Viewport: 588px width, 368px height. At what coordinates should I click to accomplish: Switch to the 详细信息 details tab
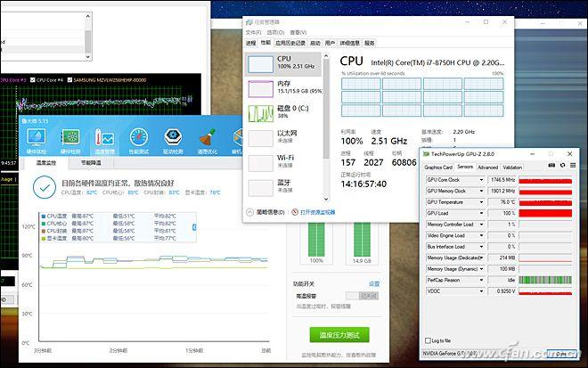349,43
